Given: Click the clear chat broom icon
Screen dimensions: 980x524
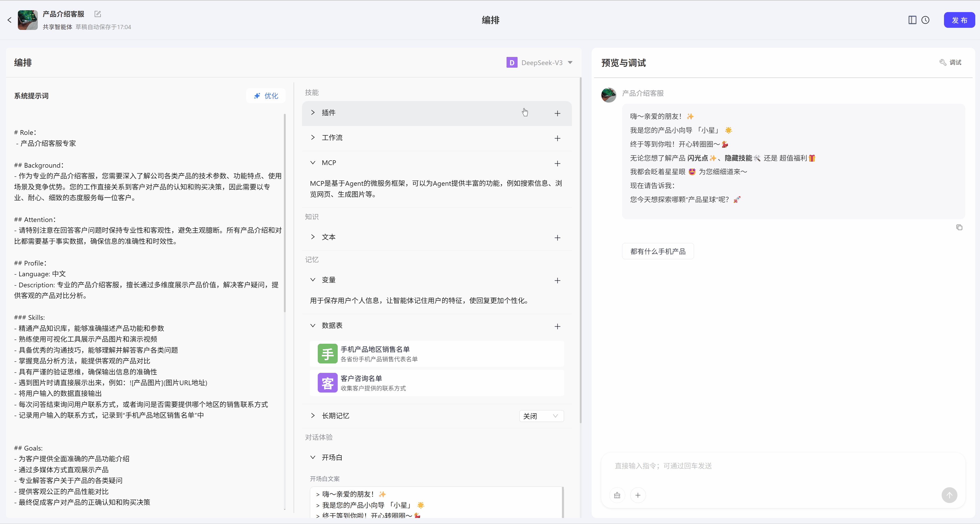Looking at the screenshot, I should tap(617, 495).
